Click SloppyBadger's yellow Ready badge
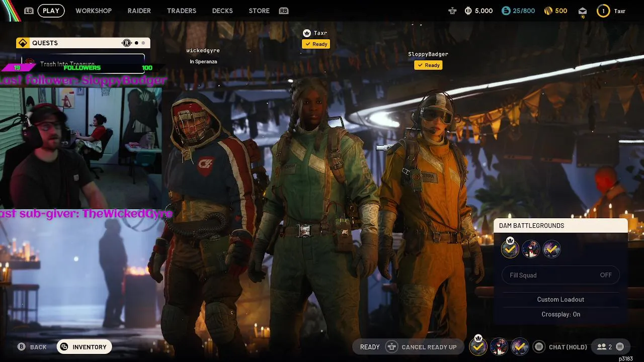644x362 pixels. click(x=428, y=65)
